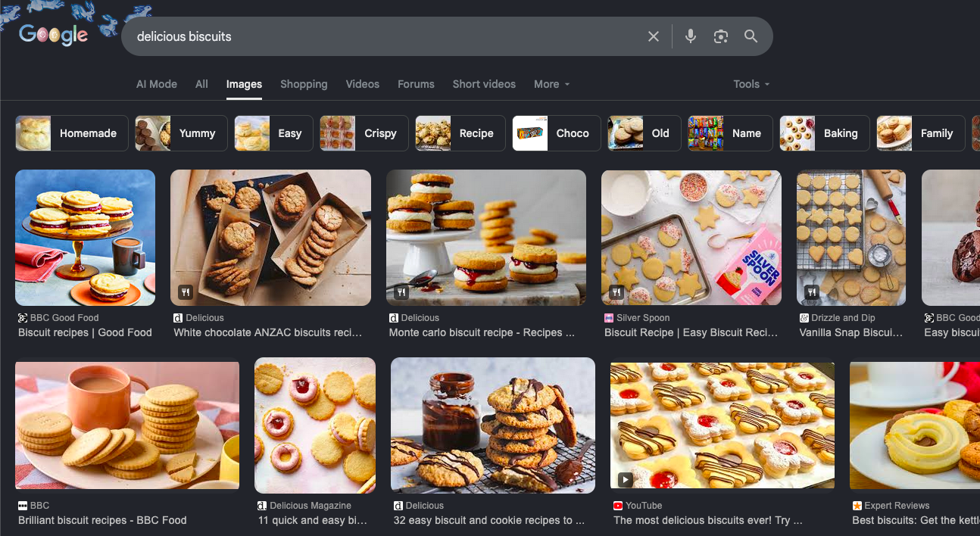The height and width of the screenshot is (536, 980).
Task: Open 'Monte carlo biscuit recipe' title link
Action: (x=482, y=332)
